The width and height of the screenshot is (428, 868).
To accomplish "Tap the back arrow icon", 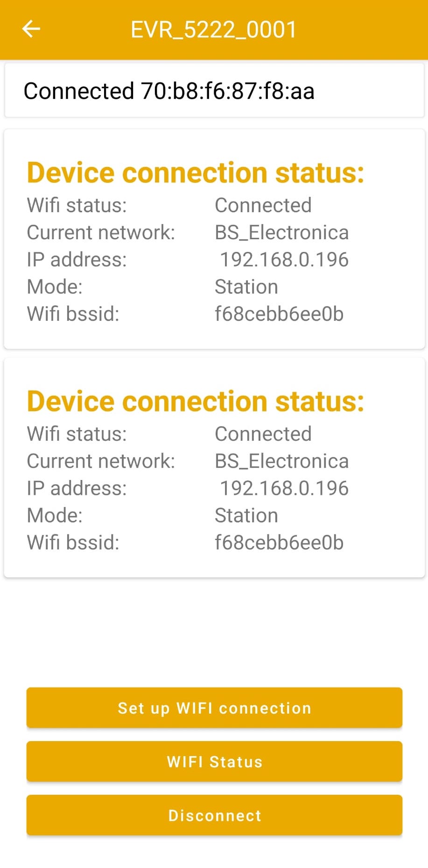I will (x=31, y=29).
